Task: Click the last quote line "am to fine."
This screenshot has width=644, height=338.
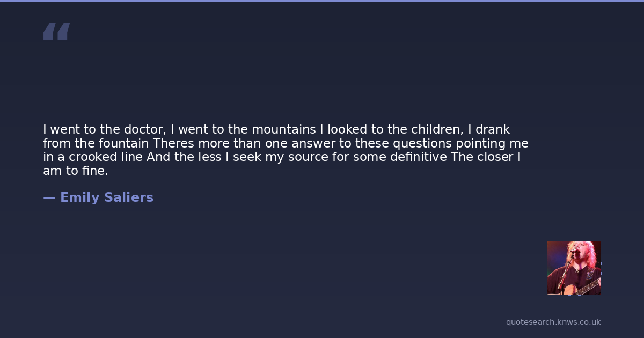Action: pos(76,171)
